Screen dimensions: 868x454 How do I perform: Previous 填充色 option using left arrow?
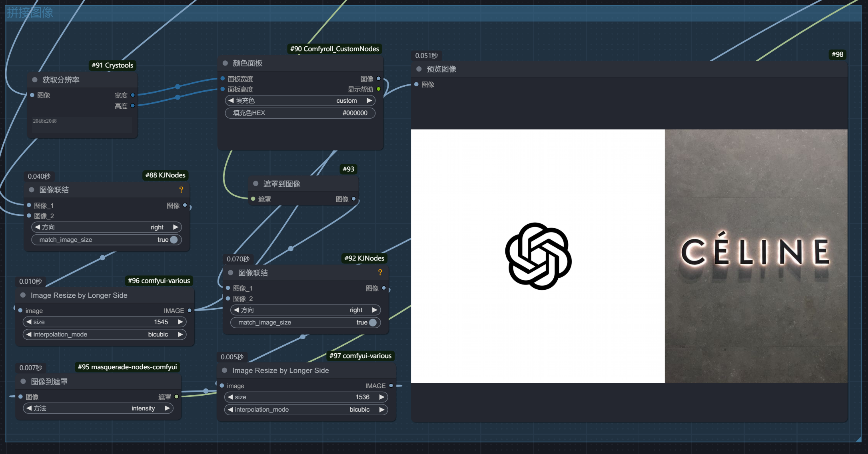(x=231, y=101)
